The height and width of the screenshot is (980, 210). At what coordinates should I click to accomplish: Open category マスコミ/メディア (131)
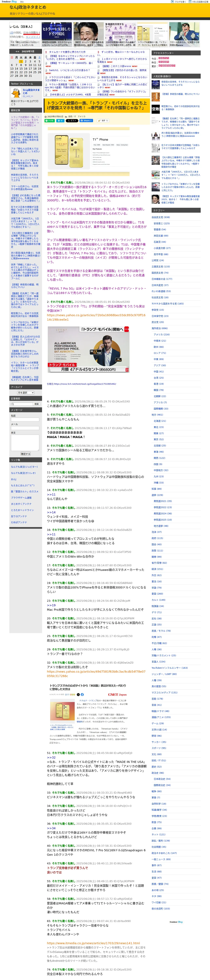165,692
